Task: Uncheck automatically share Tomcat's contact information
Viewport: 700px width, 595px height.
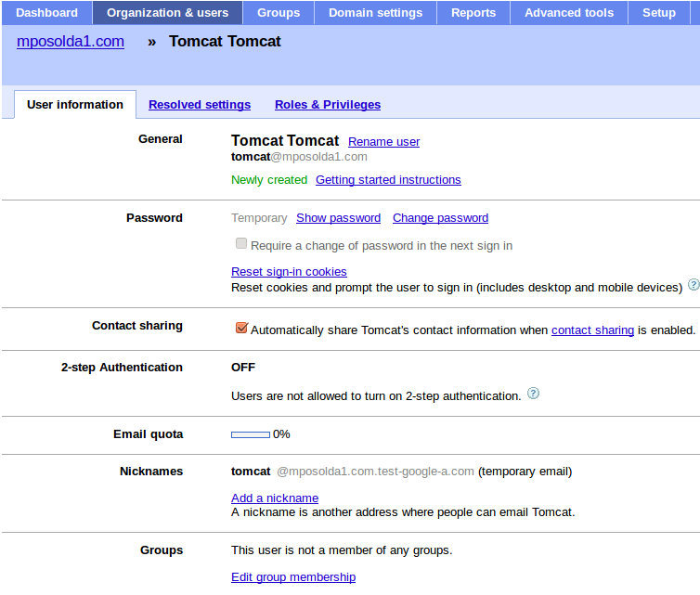Action: coord(241,328)
